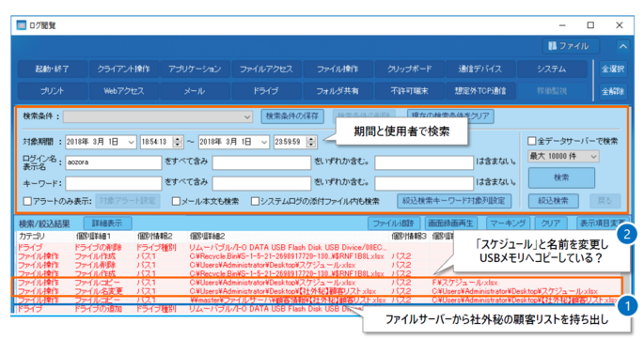The height and width of the screenshot is (339, 644).
Task: Click the ログイン名 field containing aozora
Action: pyautogui.click(x=114, y=162)
